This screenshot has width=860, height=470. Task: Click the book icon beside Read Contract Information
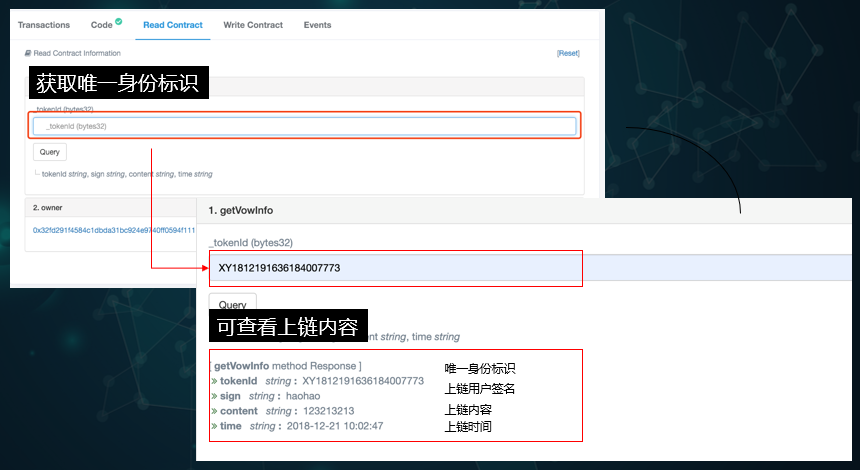click(28, 53)
